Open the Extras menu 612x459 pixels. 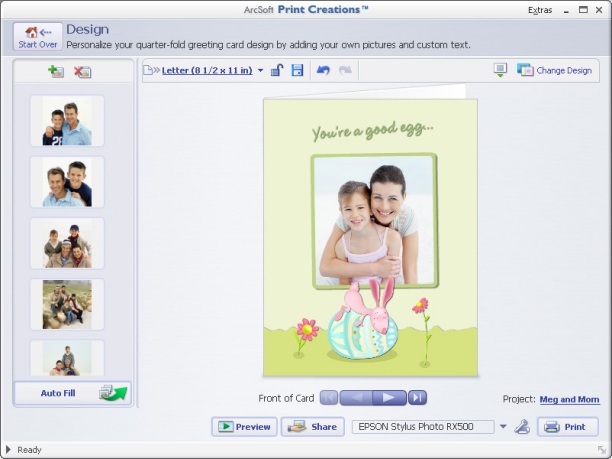(x=540, y=10)
